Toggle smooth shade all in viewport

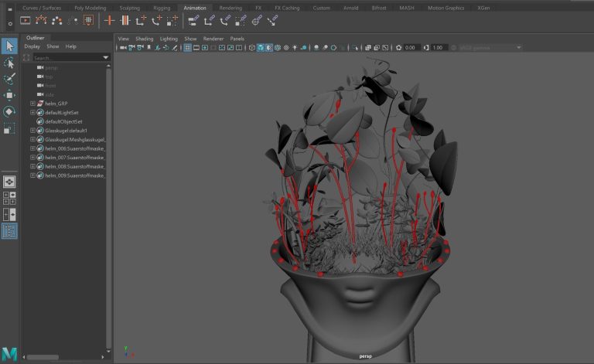click(261, 48)
